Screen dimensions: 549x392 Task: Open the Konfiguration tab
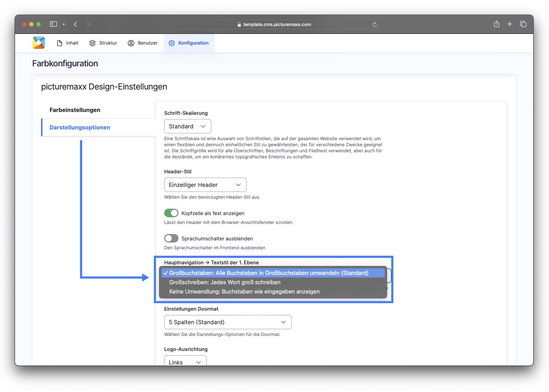189,43
